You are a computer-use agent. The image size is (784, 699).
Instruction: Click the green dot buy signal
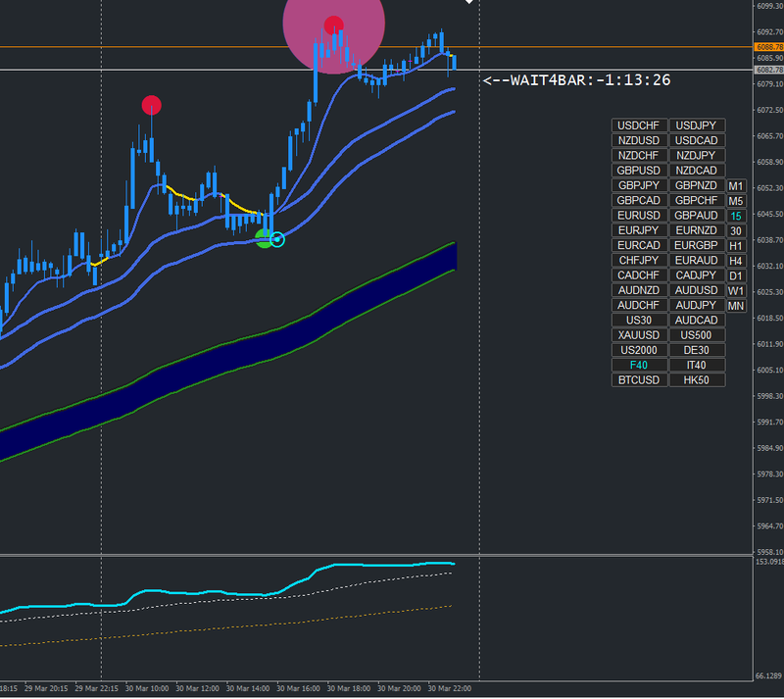tap(262, 238)
